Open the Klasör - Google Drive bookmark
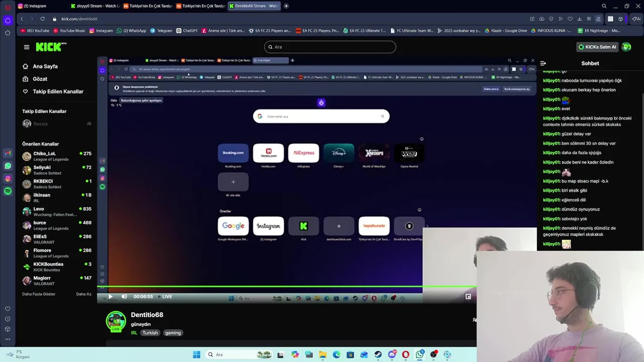644x362 pixels. (x=506, y=31)
